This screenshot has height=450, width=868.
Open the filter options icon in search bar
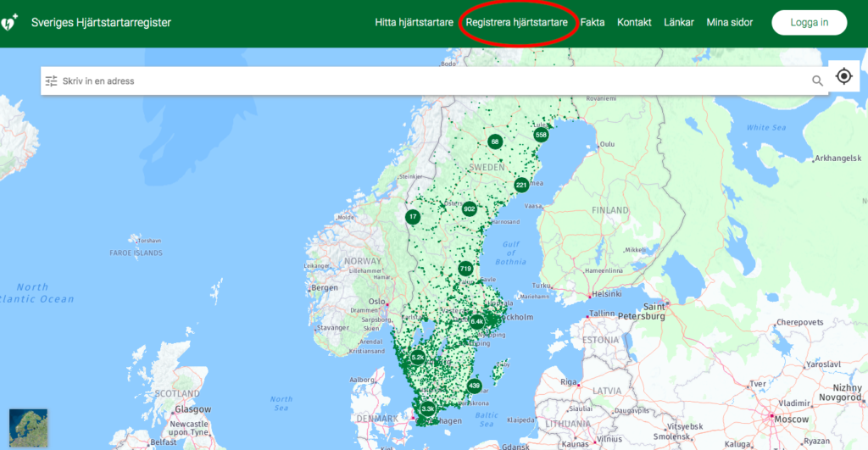pyautogui.click(x=52, y=81)
